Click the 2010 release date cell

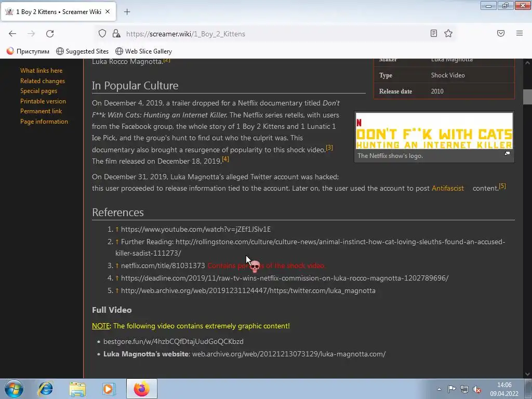pyautogui.click(x=437, y=91)
